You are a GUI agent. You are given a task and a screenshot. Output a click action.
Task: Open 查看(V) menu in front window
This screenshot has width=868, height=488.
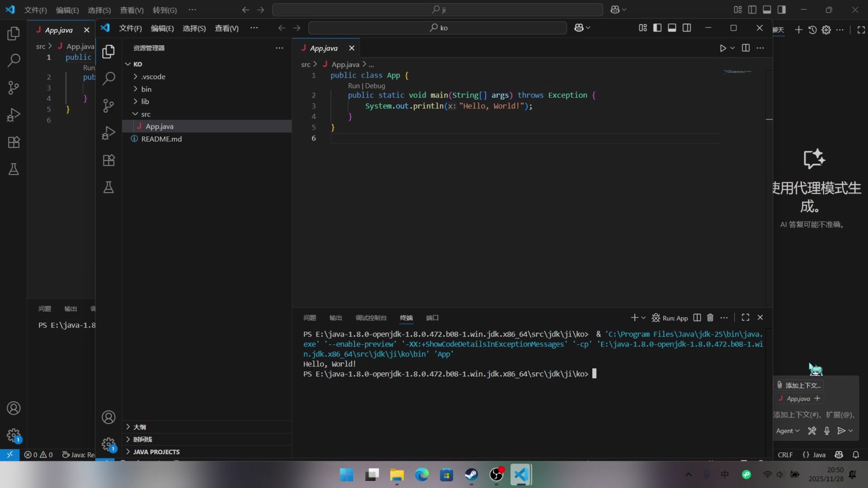(226, 28)
